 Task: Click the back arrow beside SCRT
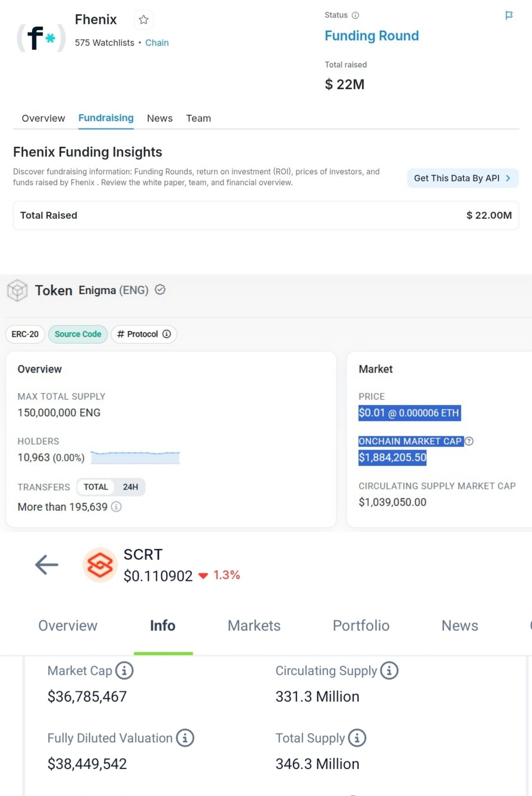[47, 565]
